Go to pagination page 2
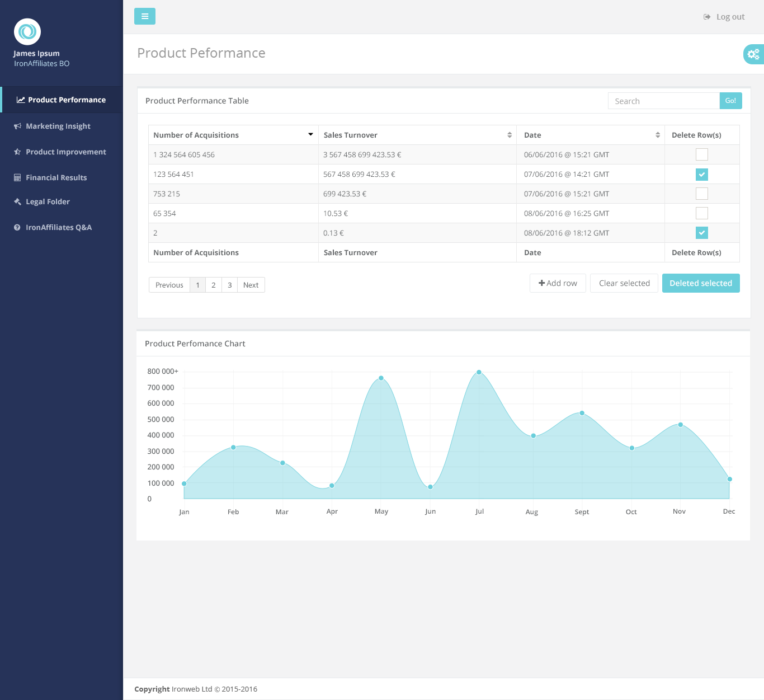The height and width of the screenshot is (700, 764). [214, 285]
